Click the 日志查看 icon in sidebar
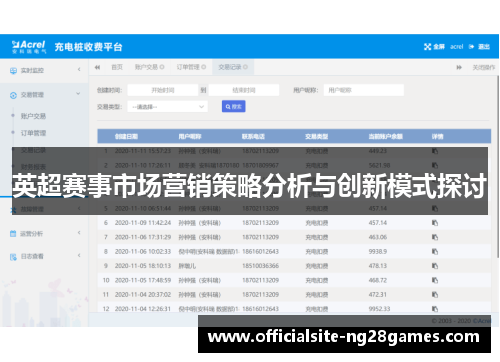Viewport: 500px width, 362px height. pos(13,257)
